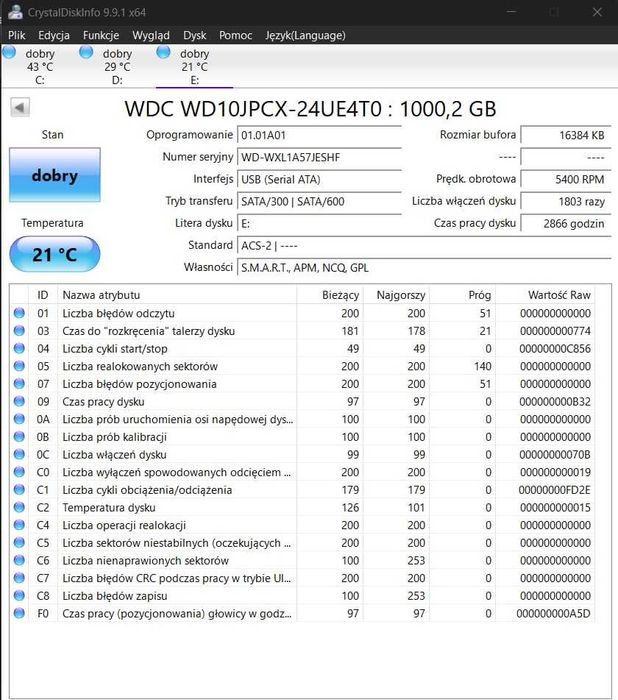Click status icon of attribute C5 row

tap(19, 542)
